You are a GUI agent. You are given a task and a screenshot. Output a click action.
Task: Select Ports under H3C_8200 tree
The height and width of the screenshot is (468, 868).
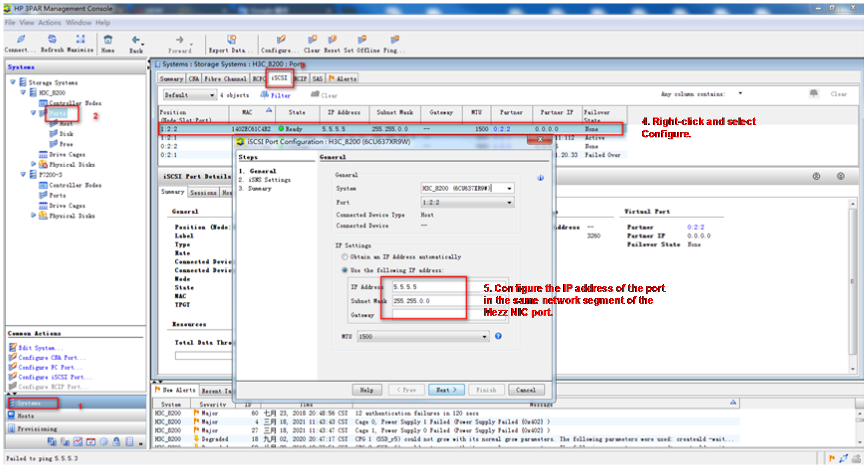(x=57, y=114)
